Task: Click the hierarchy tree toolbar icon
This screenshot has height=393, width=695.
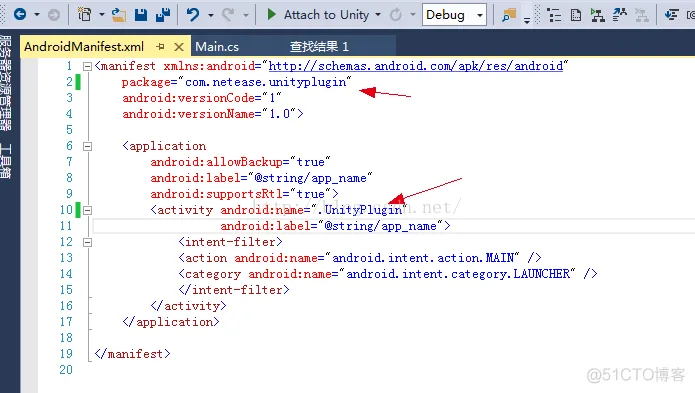Action: point(597,15)
